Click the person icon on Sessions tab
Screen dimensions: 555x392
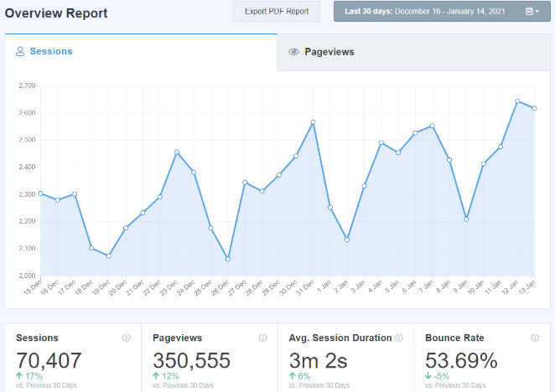tap(20, 52)
